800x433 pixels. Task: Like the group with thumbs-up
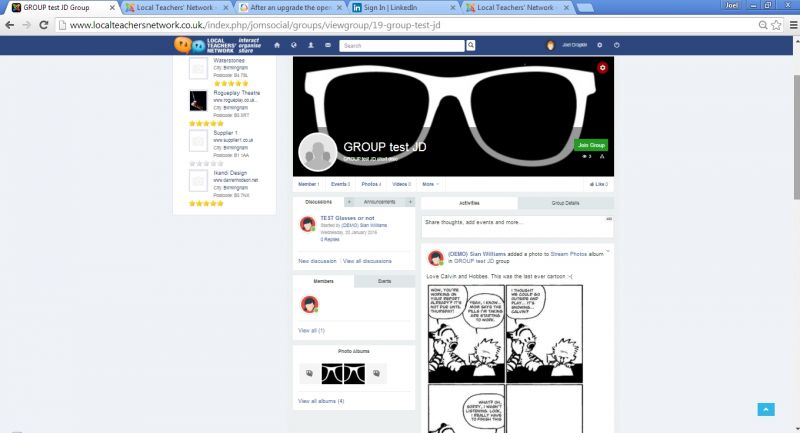pos(598,184)
